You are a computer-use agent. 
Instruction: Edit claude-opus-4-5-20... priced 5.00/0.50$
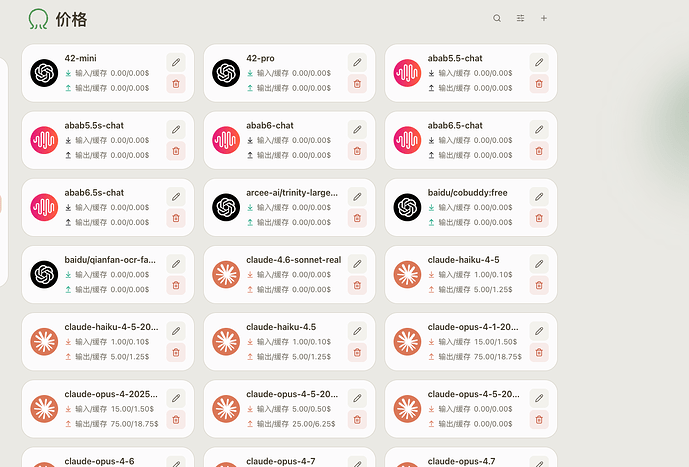pyautogui.click(x=357, y=398)
